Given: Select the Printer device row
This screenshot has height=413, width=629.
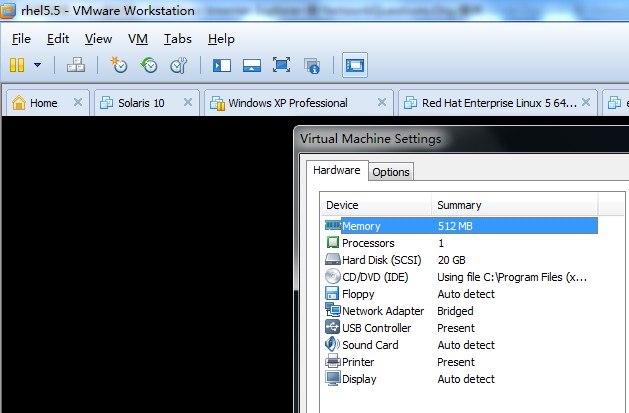Looking at the screenshot, I should coord(461,362).
